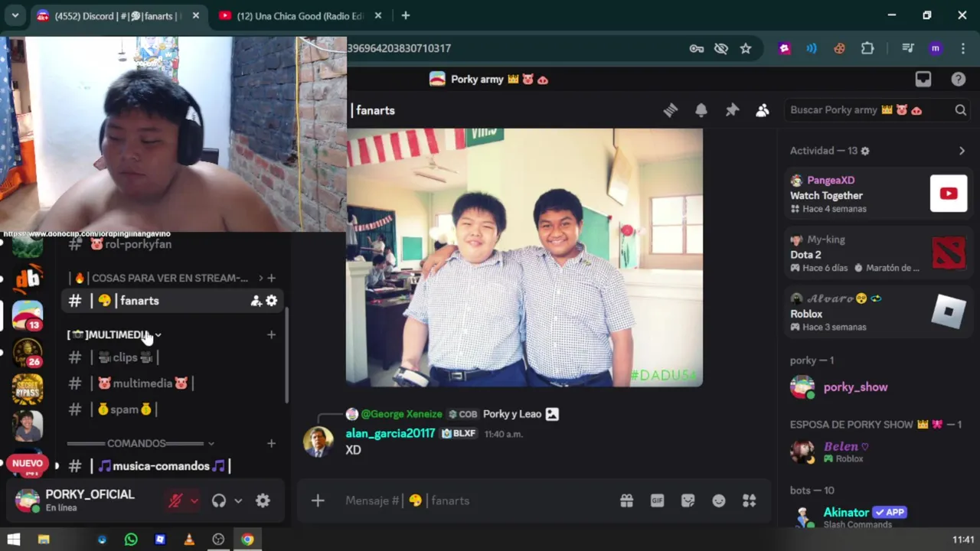Open edit channel gear on fanarts
Image resolution: width=980 pixels, height=551 pixels.
pyautogui.click(x=271, y=301)
